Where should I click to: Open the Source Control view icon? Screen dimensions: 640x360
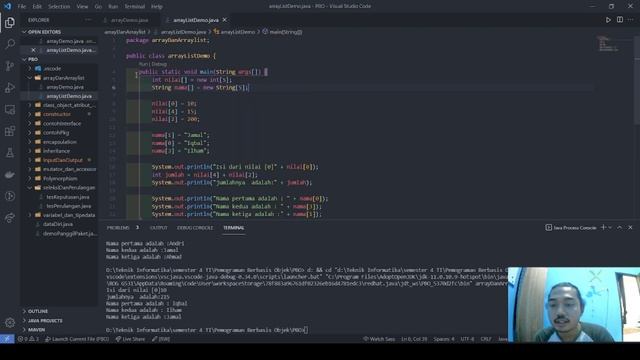(10, 66)
